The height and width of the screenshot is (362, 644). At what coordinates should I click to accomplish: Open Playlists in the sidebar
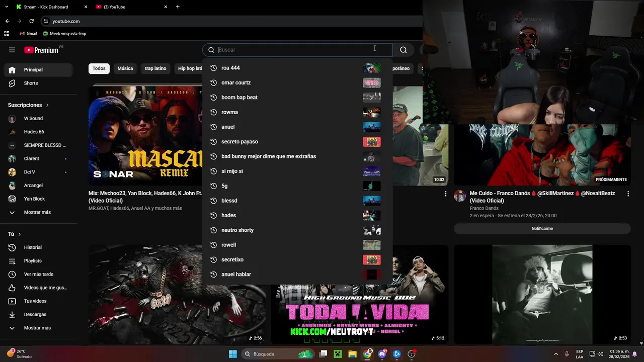point(38,261)
